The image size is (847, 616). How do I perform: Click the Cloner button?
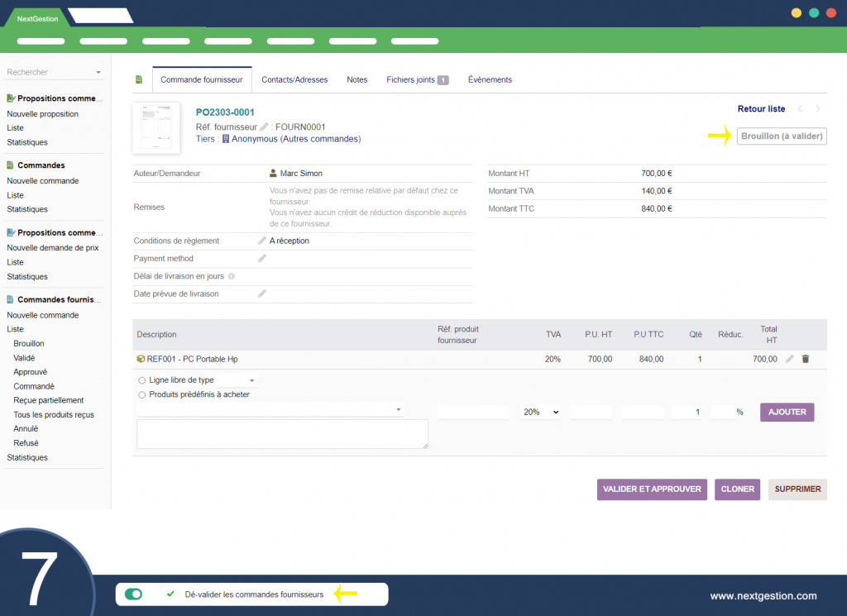point(737,489)
